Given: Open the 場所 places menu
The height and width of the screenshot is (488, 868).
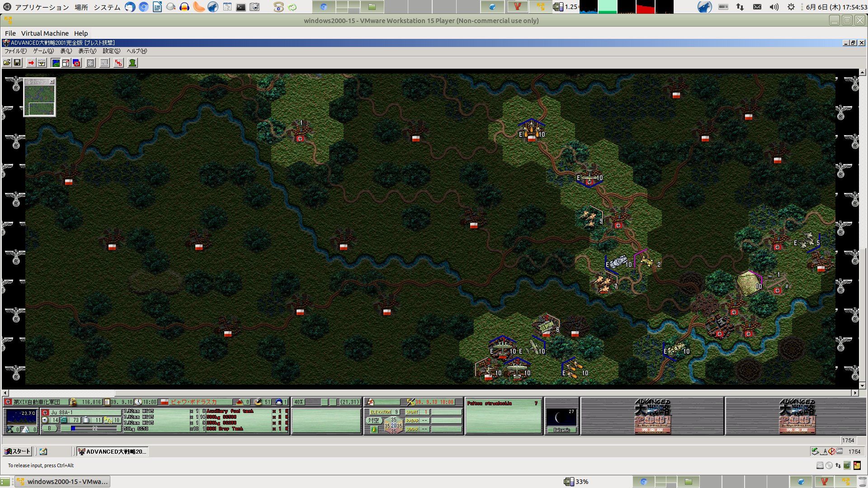Looking at the screenshot, I should pyautogui.click(x=81, y=7).
